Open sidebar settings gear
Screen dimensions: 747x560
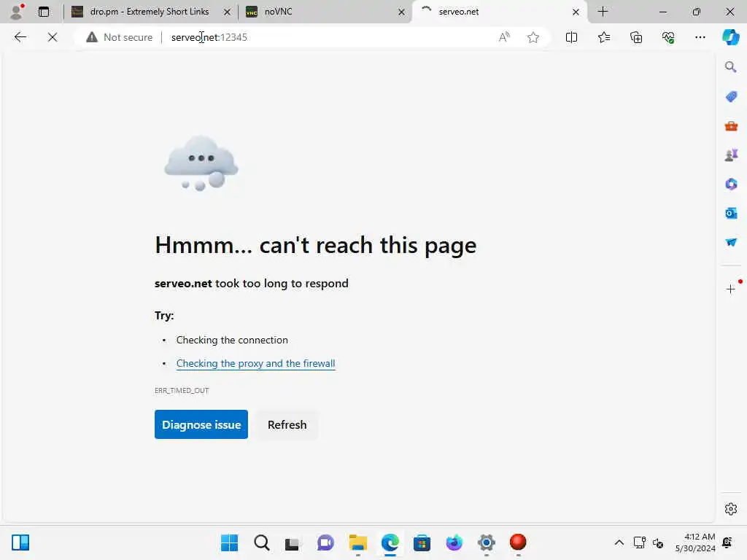[x=730, y=509]
